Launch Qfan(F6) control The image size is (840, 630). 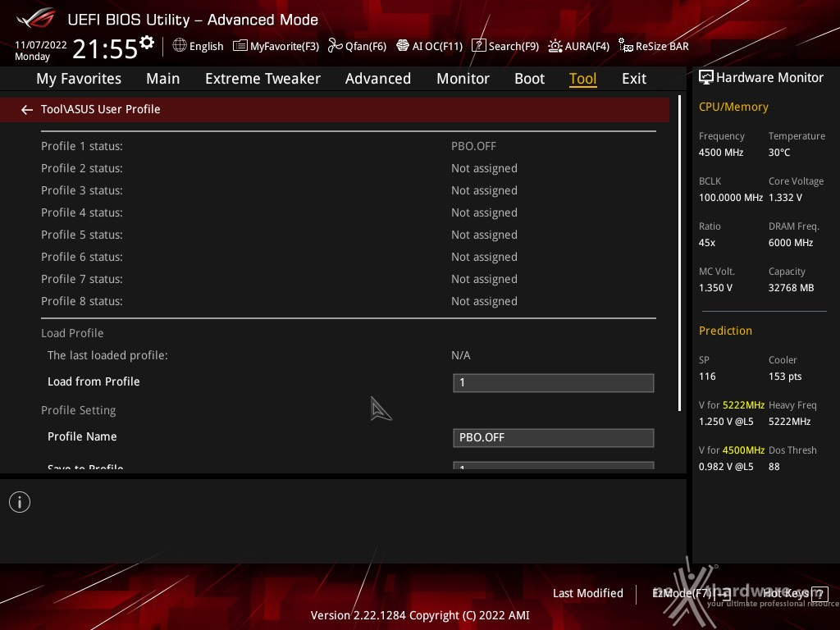365,47
